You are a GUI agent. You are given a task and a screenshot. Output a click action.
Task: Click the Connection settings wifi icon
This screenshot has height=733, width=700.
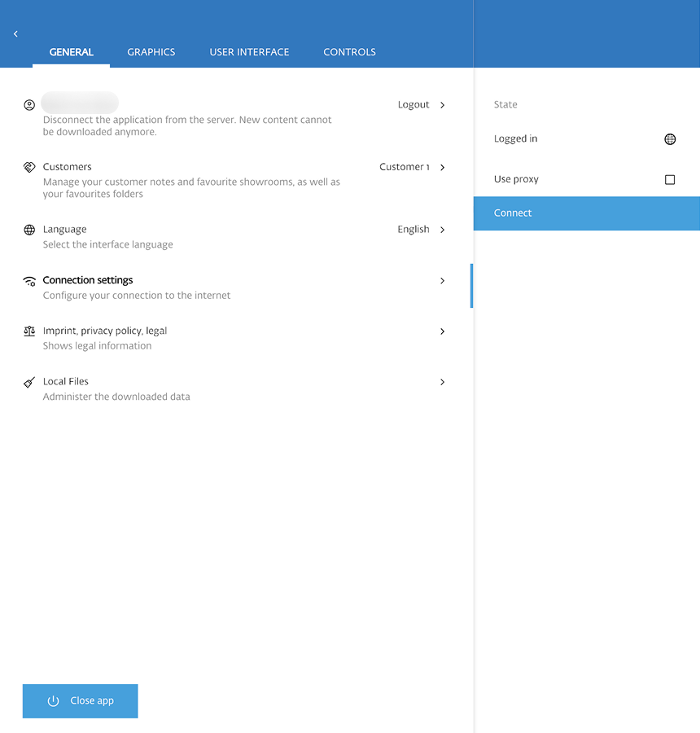[29, 281]
